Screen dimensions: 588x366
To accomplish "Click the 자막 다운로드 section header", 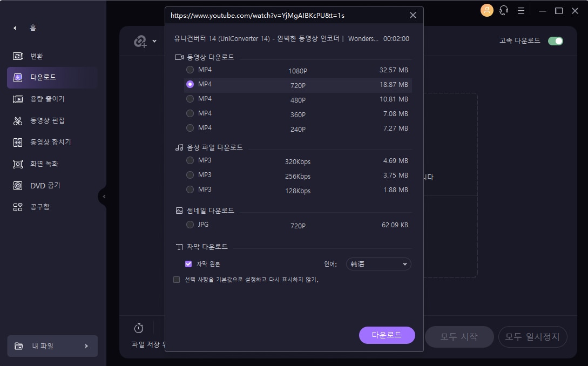I will coord(207,246).
